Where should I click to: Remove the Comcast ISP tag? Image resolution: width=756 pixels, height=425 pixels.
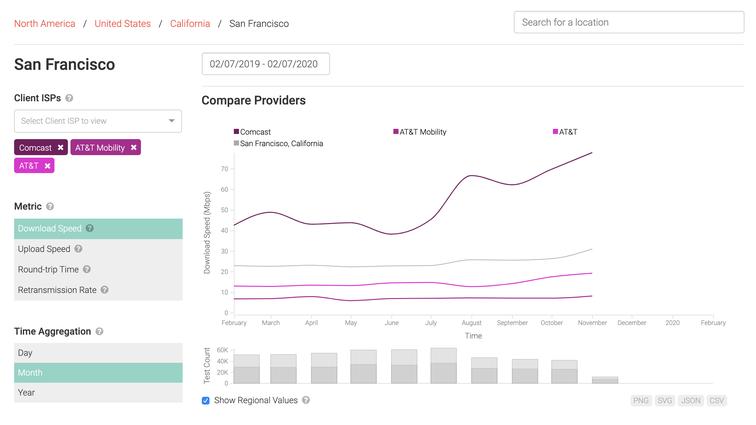click(60, 147)
